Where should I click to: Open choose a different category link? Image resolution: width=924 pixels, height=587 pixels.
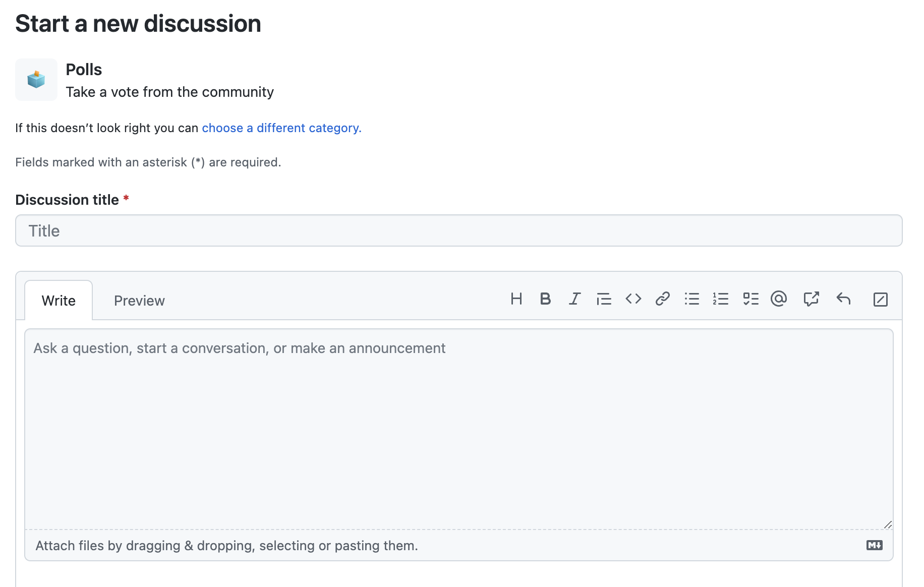pyautogui.click(x=281, y=128)
